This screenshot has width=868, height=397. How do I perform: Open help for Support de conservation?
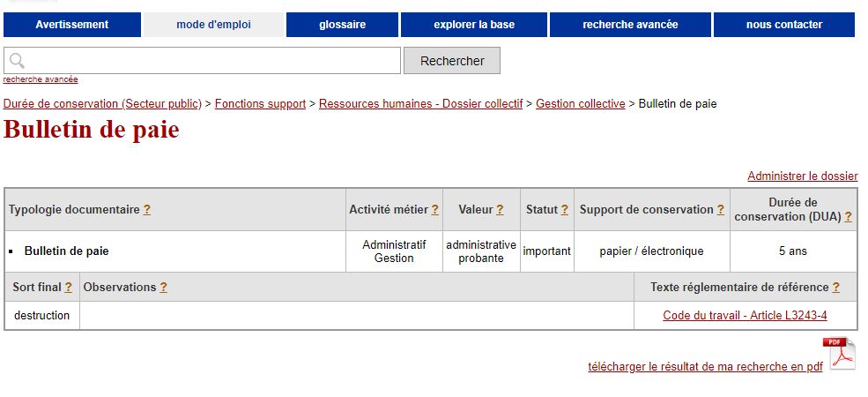pyautogui.click(x=721, y=210)
